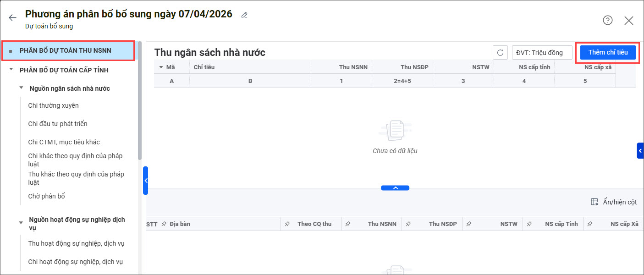Collapse the left sidebar panel handle
Viewport: 644px width, 275px height.
pos(146,181)
